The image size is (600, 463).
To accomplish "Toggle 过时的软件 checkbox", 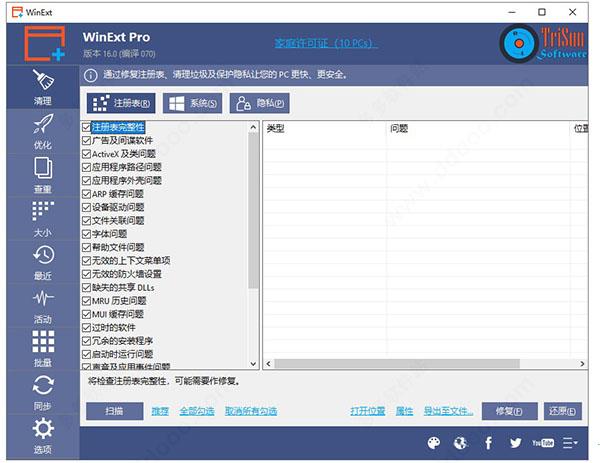I will [86, 328].
